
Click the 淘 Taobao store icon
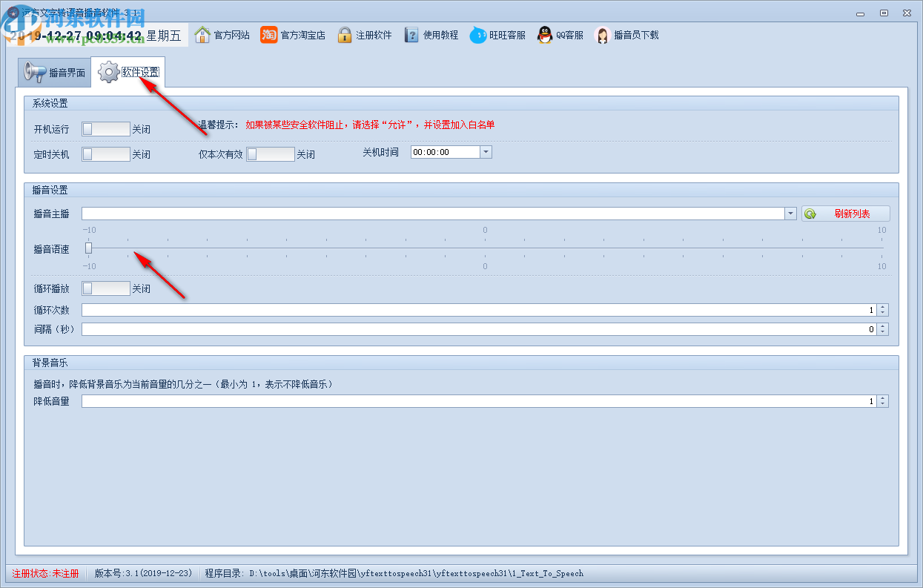(x=269, y=35)
